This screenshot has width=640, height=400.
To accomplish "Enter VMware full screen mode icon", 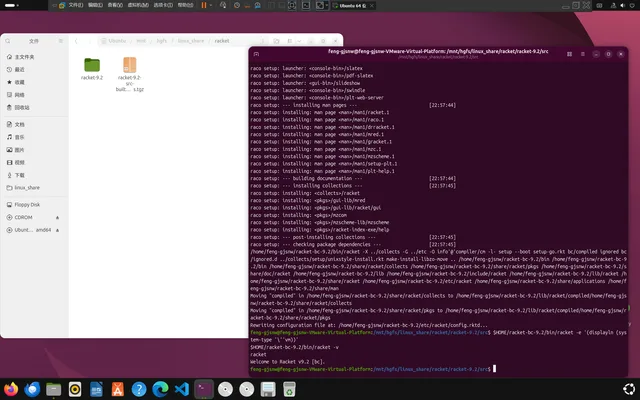I will tap(292, 5).
